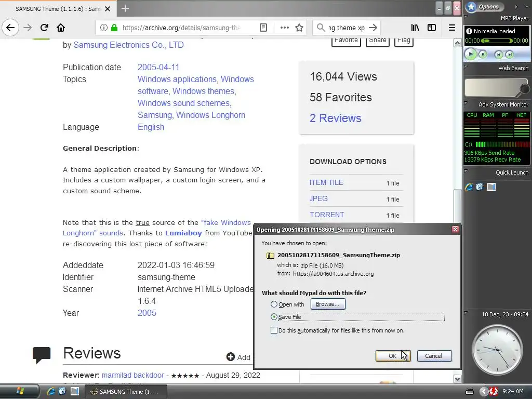Collapse the Quick Launch sidebar panel
This screenshot has height=399, width=532.
click(466, 171)
